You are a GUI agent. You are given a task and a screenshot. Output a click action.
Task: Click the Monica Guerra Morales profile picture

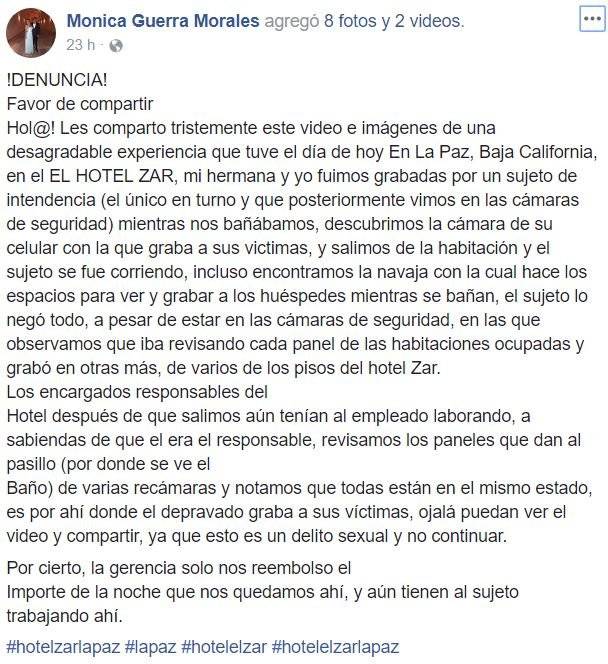(31, 32)
